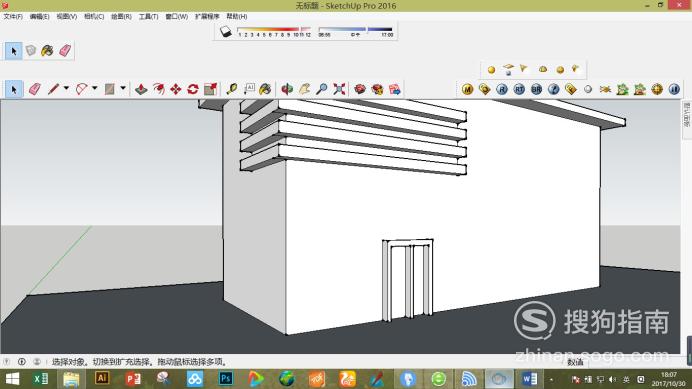Activate the Orbit tool
The image size is (692, 389).
tap(287, 89)
